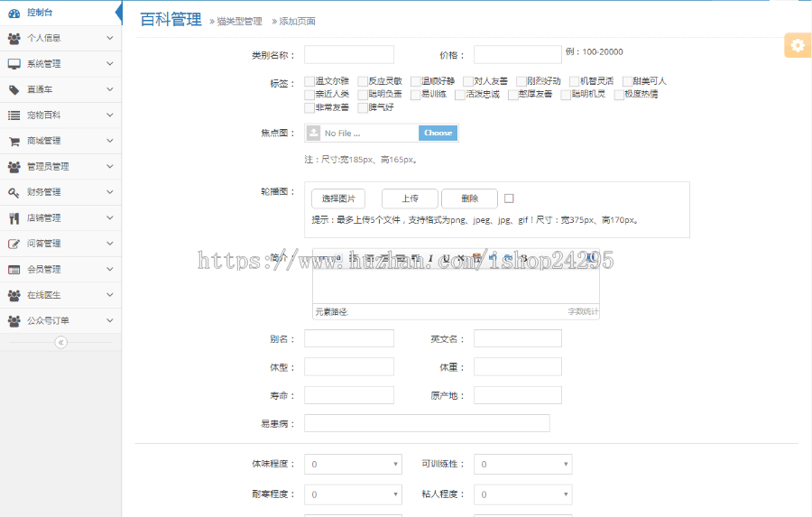Open the 财务管理 menu label
Viewport: 812px width, 517px height.
coord(44,192)
